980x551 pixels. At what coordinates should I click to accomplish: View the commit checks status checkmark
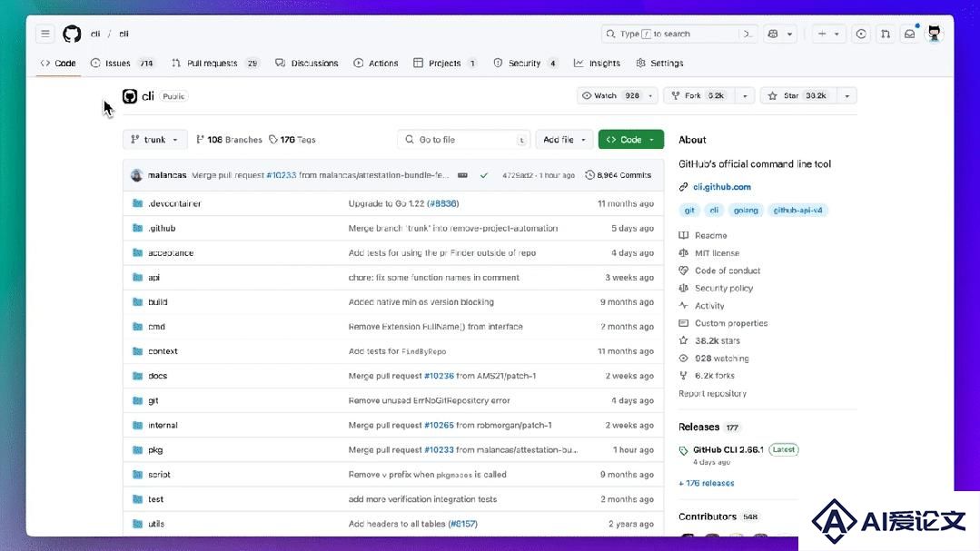[x=484, y=175]
